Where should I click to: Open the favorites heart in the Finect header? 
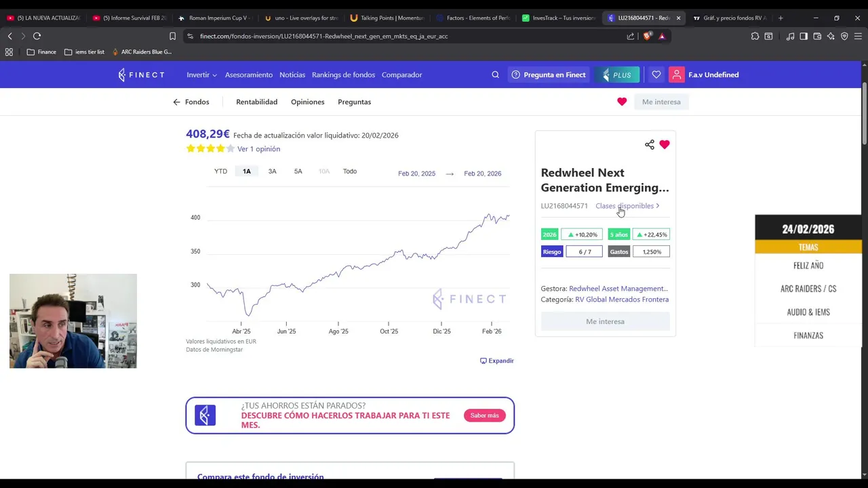[x=656, y=75]
